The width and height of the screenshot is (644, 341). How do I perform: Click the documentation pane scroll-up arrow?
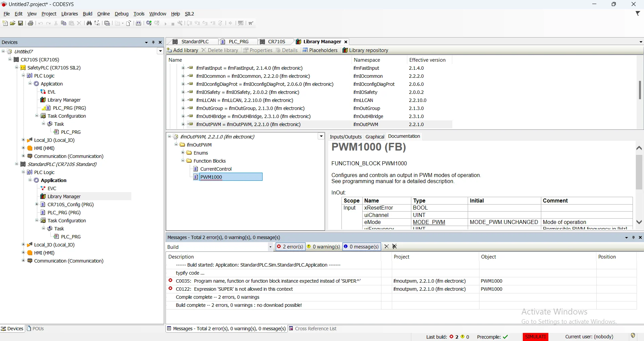click(639, 148)
